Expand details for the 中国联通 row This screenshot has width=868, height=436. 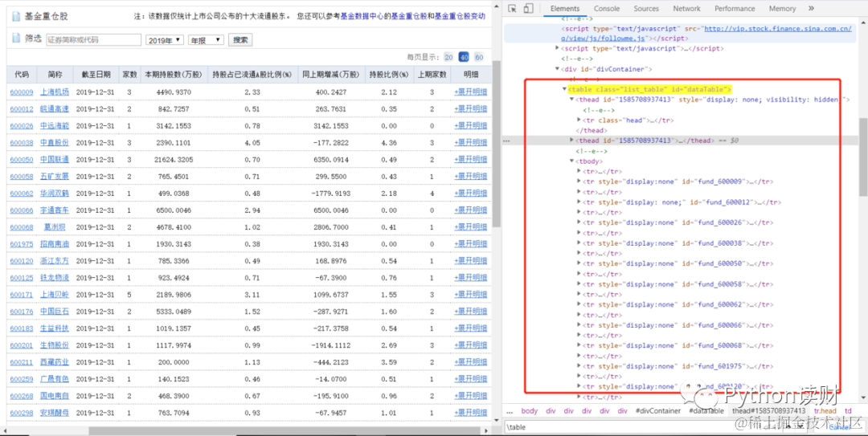(470, 160)
